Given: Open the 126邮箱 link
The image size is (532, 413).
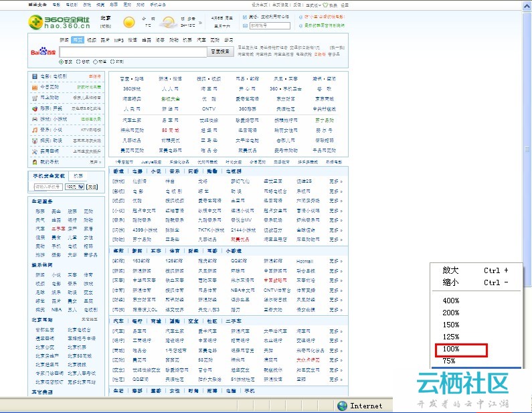Looking at the screenshot, I should click(174, 261).
